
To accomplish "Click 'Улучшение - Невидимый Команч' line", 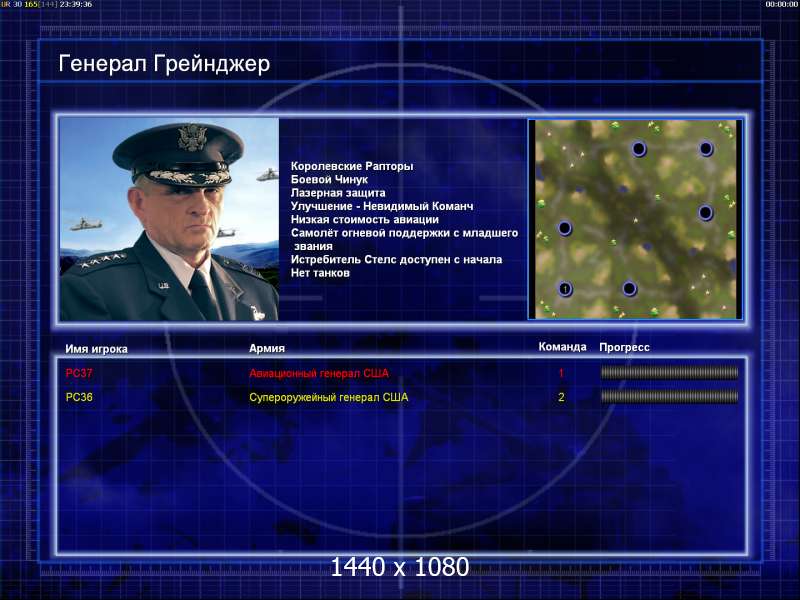I will 382,206.
